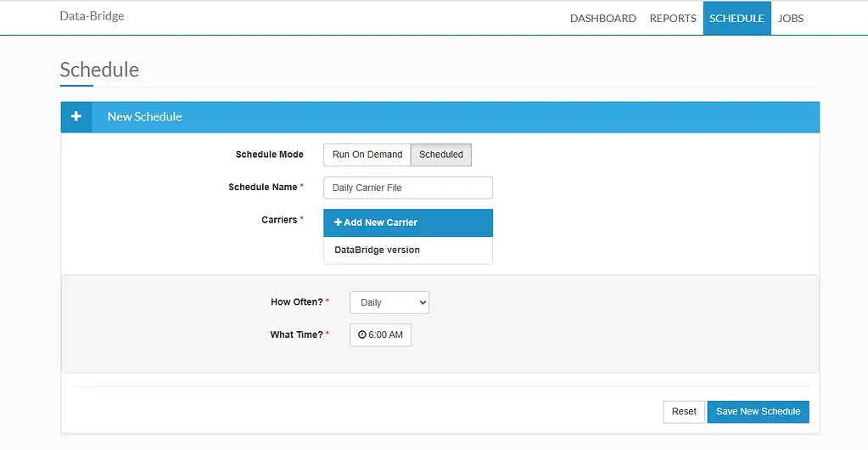Viewport: 868px width, 450px height.
Task: Focus the Schedule Name text field
Action: [x=408, y=188]
